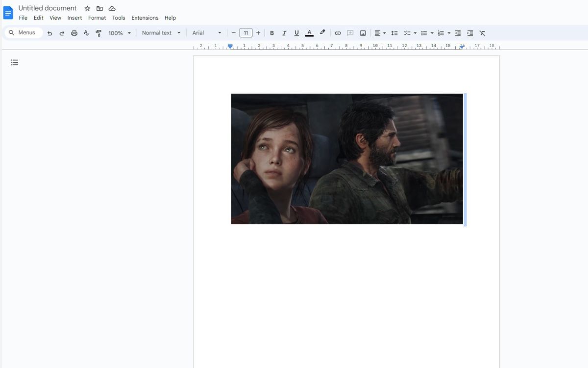Toggle bold formatting

pyautogui.click(x=272, y=33)
